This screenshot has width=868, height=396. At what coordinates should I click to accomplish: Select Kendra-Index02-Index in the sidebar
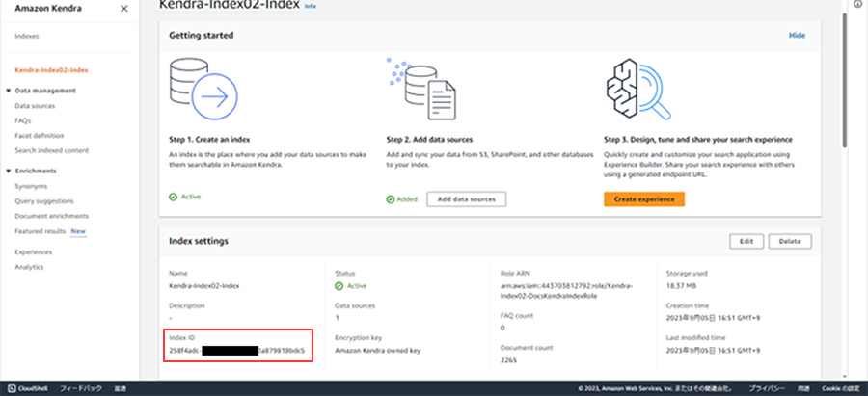[51, 70]
